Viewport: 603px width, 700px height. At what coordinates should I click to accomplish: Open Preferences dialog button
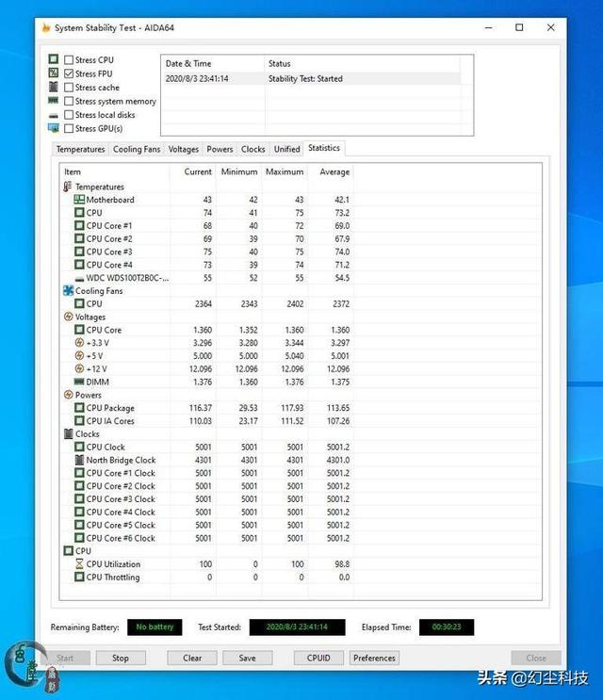click(374, 658)
